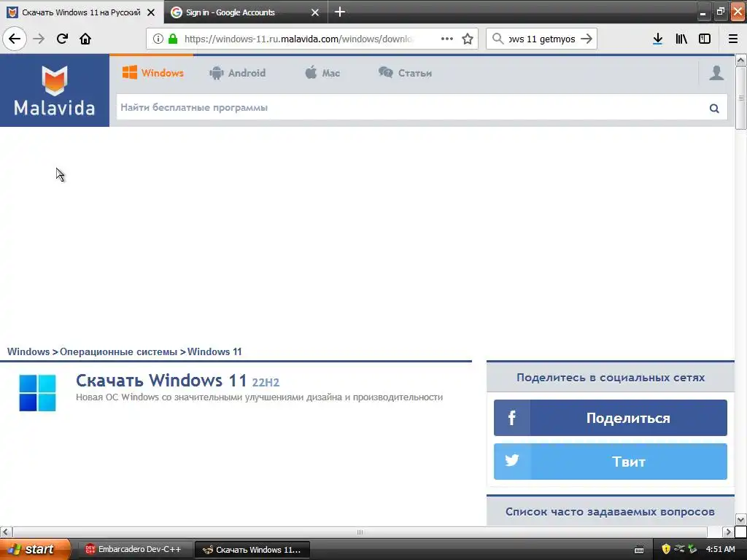Share on Facebook with Поделиться button
Viewport: 747px width, 560px height.
(x=611, y=418)
